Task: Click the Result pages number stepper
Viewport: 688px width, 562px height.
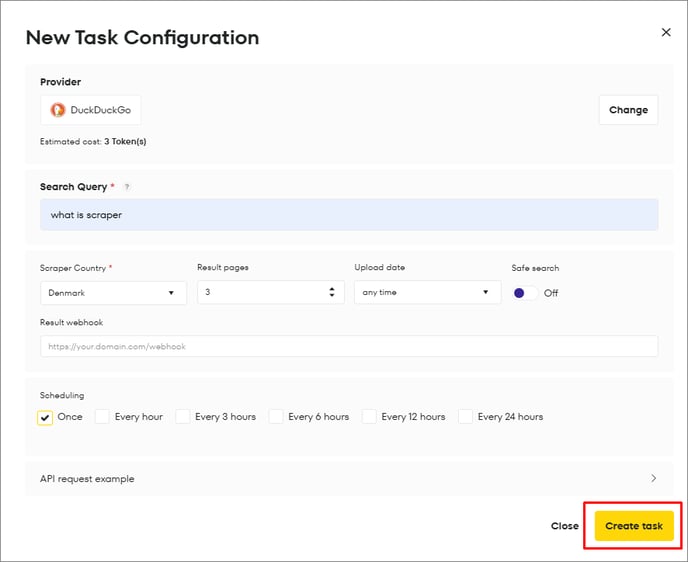Action: (332, 292)
